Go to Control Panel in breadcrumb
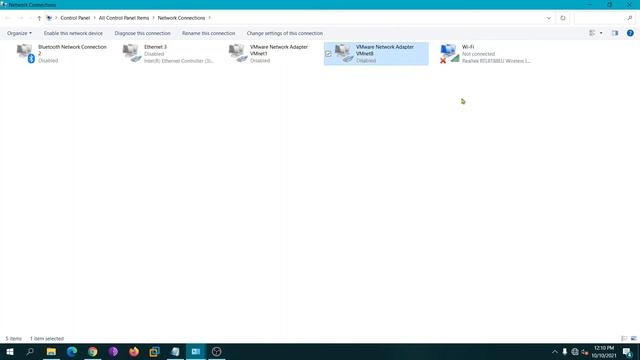The height and width of the screenshot is (360, 640). click(75, 18)
